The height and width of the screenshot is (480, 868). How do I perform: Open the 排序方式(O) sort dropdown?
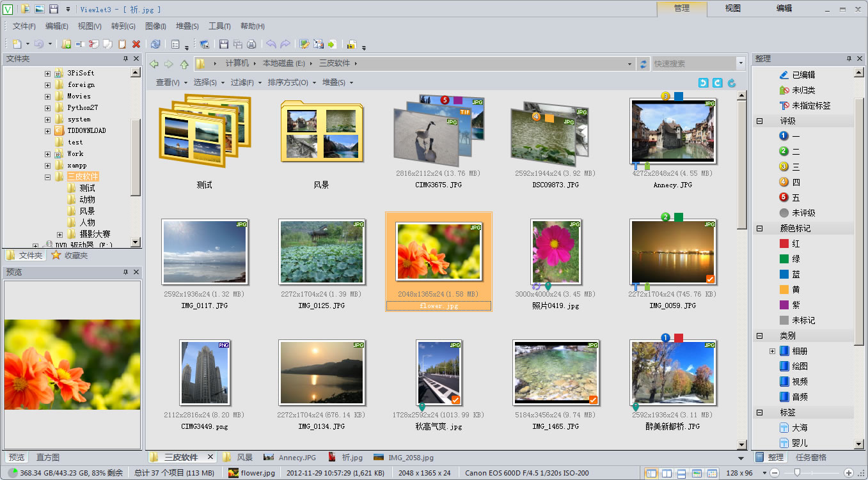pos(291,82)
